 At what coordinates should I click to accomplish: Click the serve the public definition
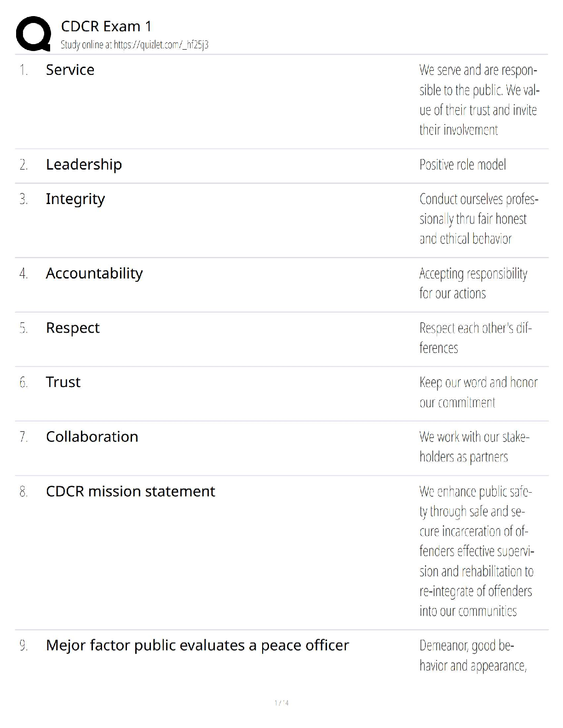pyautogui.click(x=479, y=100)
